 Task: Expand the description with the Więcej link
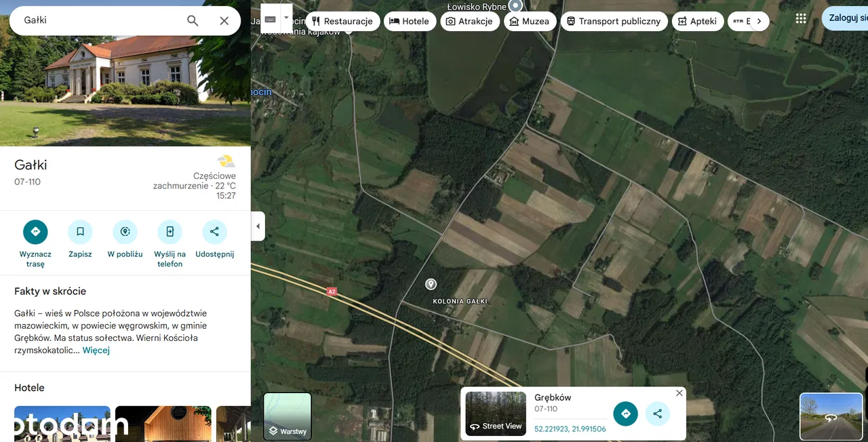coord(96,350)
